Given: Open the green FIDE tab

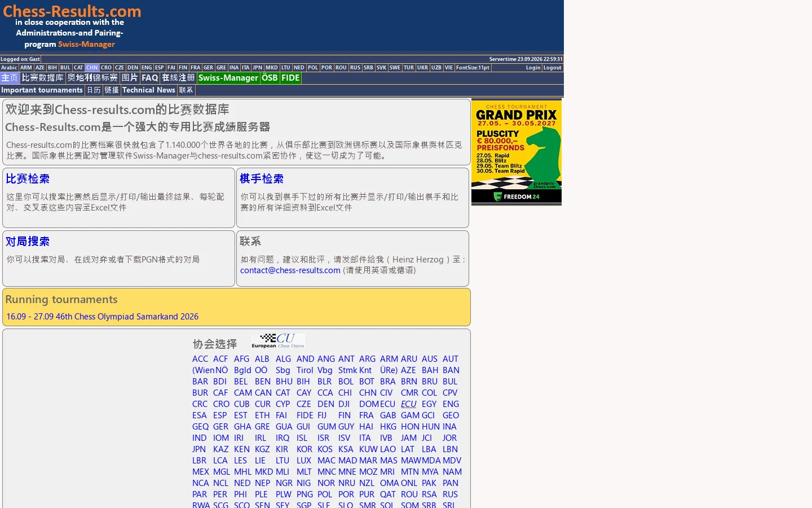Looking at the screenshot, I should 290,78.
